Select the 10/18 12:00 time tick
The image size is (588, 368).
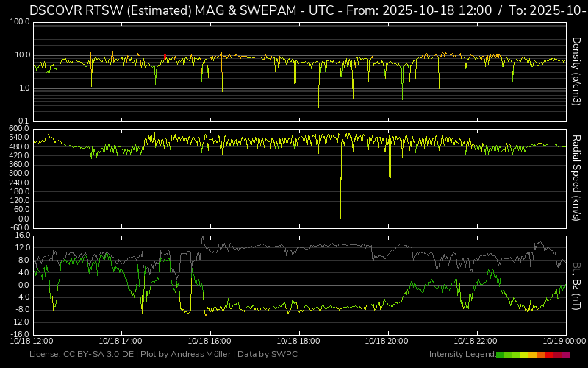point(32,342)
